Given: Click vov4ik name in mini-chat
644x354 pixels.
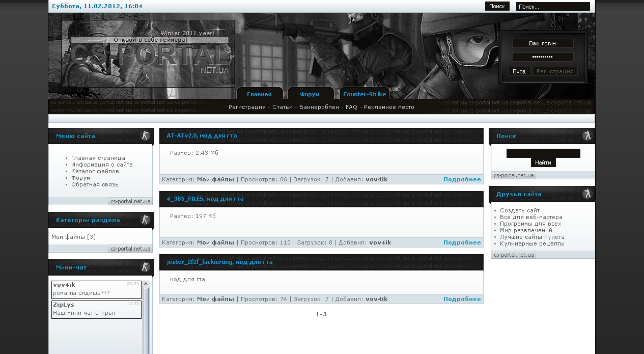Looking at the screenshot, I should (64, 285).
